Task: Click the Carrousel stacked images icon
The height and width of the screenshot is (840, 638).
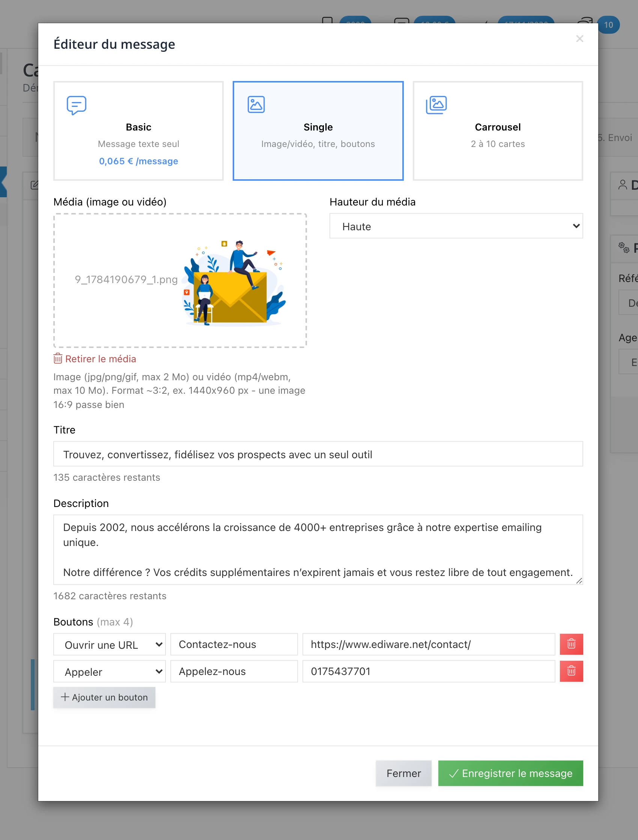Action: [x=436, y=105]
